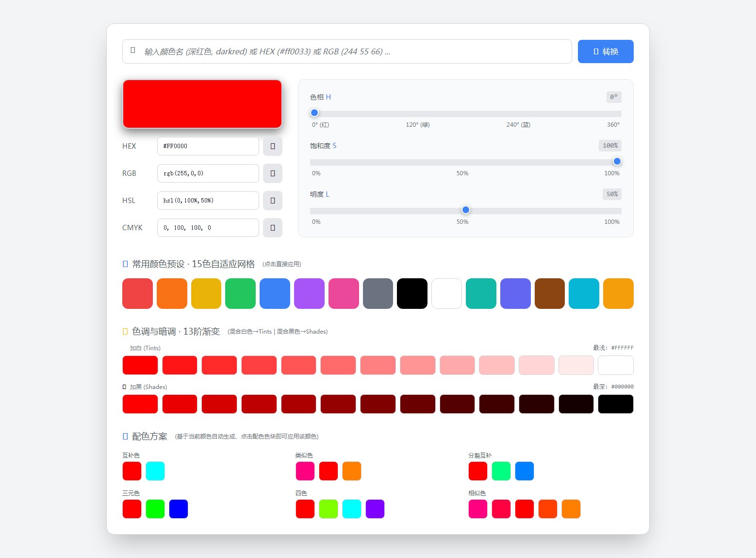The width and height of the screenshot is (756, 558).
Task: Click the blue swatch in 三元色 triad
Action: (179, 509)
